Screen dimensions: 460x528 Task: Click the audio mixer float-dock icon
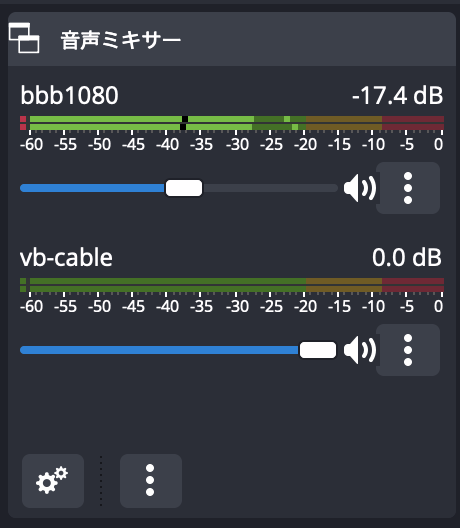(24, 38)
